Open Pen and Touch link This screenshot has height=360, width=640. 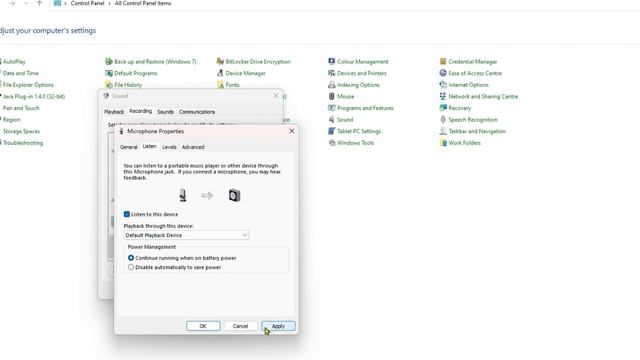[x=21, y=108]
